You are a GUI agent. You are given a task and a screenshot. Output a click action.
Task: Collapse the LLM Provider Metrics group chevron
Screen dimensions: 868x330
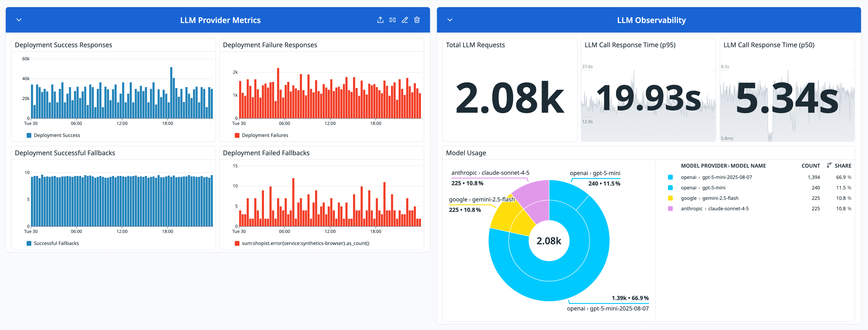tap(19, 20)
